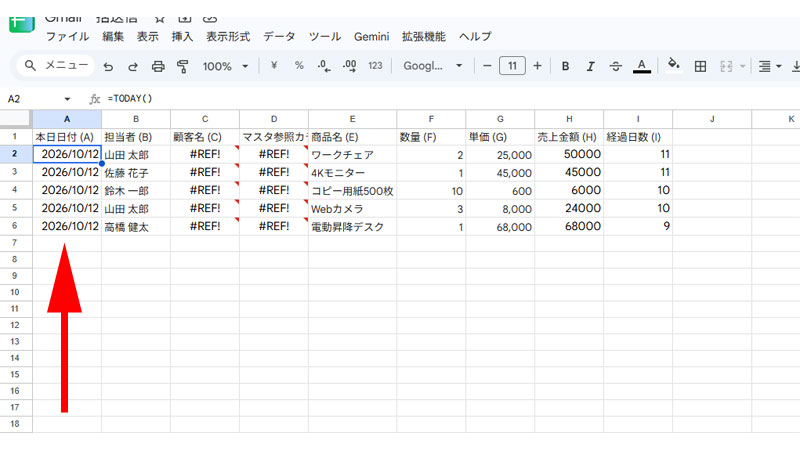Viewport: 800px width, 450px height.
Task: Decrease font size with minus button
Action: (487, 66)
